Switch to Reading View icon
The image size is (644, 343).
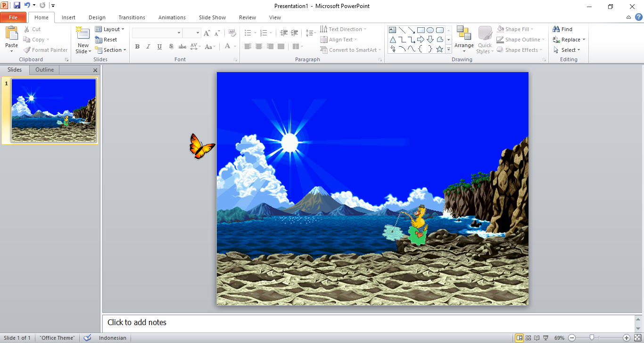tap(537, 338)
